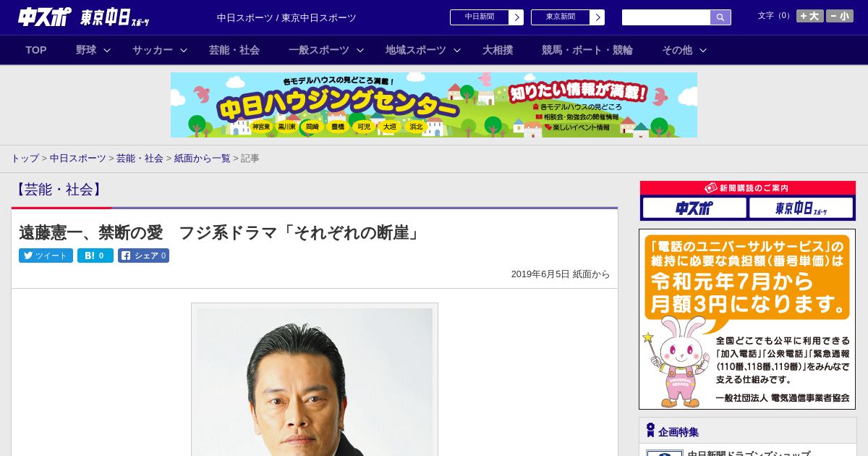The width and height of the screenshot is (868, 456).
Task: Click the Tokyo Chunichi Sports logo
Action: (114, 17)
